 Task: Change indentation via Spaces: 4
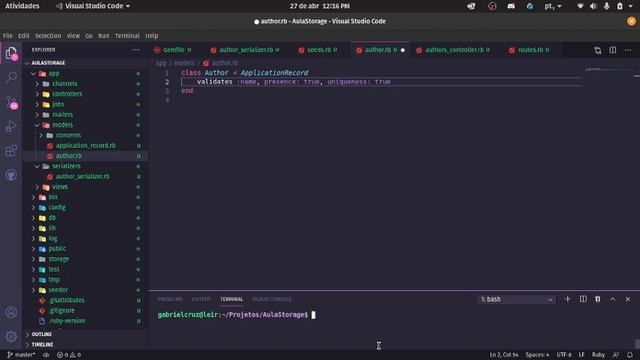coord(537,355)
